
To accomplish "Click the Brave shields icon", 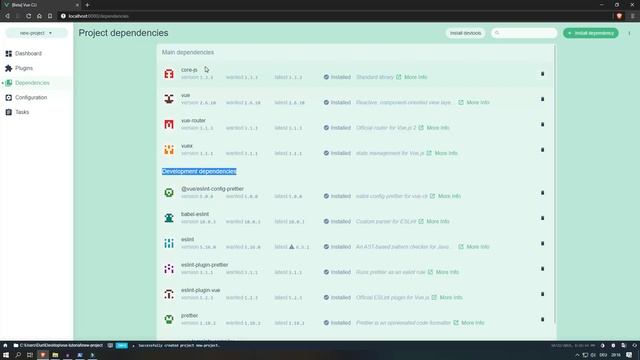I will [x=619, y=16].
